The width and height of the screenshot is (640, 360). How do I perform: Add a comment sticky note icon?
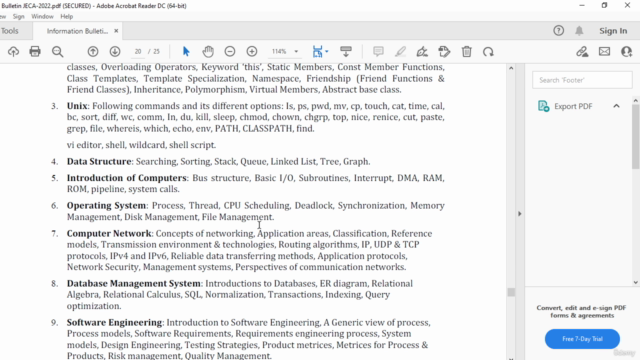click(x=378, y=51)
